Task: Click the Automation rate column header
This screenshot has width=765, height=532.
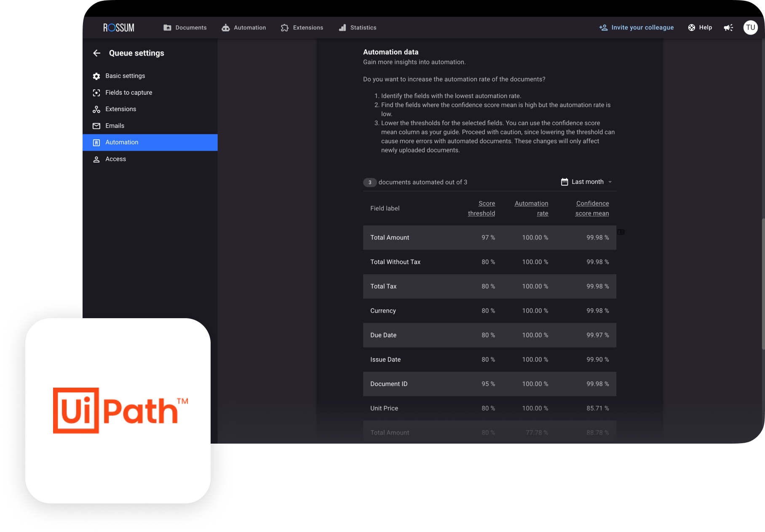Action: 532,208
